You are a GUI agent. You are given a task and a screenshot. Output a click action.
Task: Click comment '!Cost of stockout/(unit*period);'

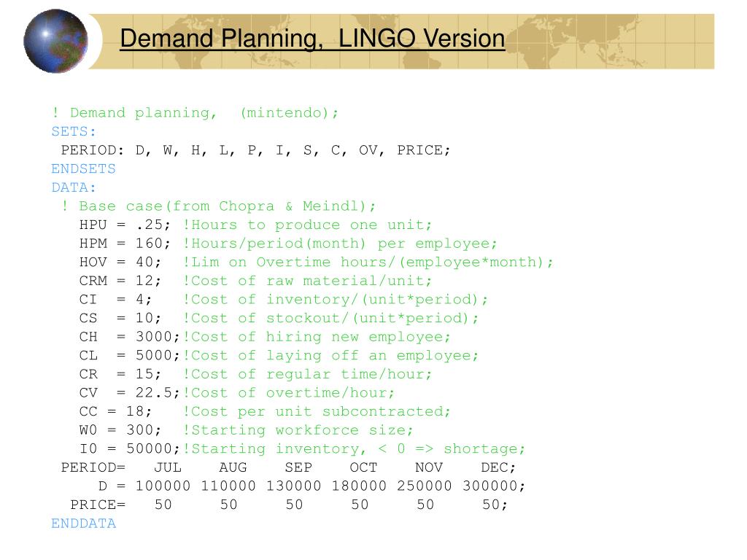tap(330, 319)
